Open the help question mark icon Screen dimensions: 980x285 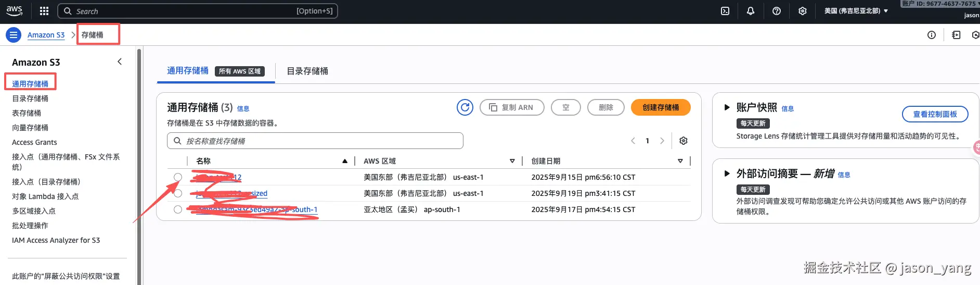(x=777, y=11)
